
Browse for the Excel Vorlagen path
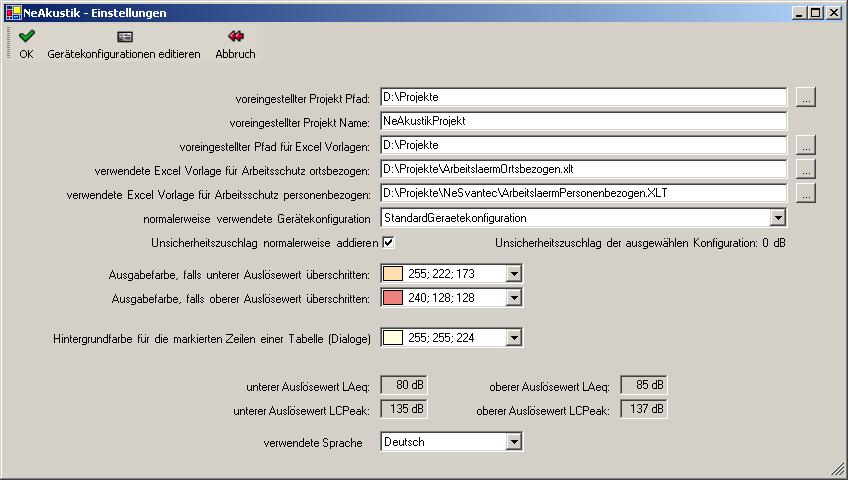806,145
